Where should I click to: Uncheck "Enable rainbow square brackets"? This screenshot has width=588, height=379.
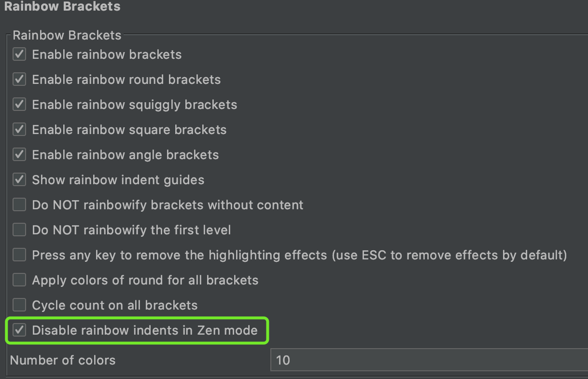tap(19, 129)
